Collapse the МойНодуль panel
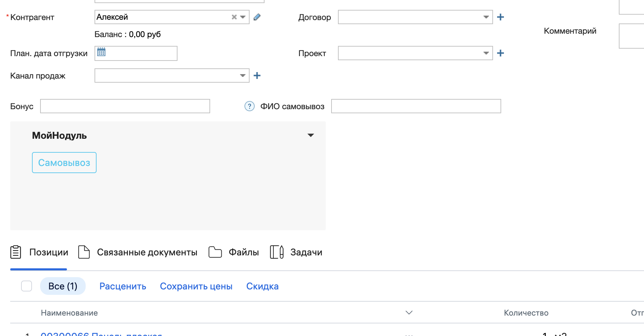Viewport: 644px width, 336px height. coord(310,135)
